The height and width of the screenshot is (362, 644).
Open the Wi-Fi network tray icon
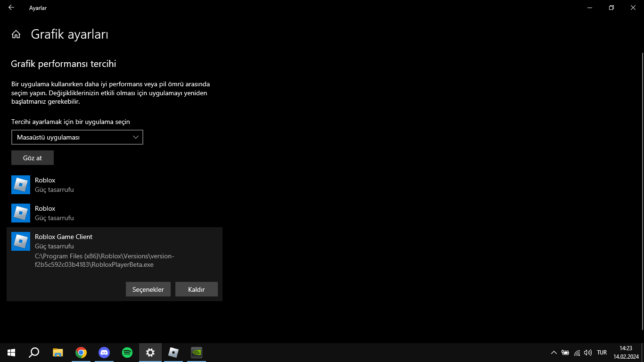tap(577, 353)
